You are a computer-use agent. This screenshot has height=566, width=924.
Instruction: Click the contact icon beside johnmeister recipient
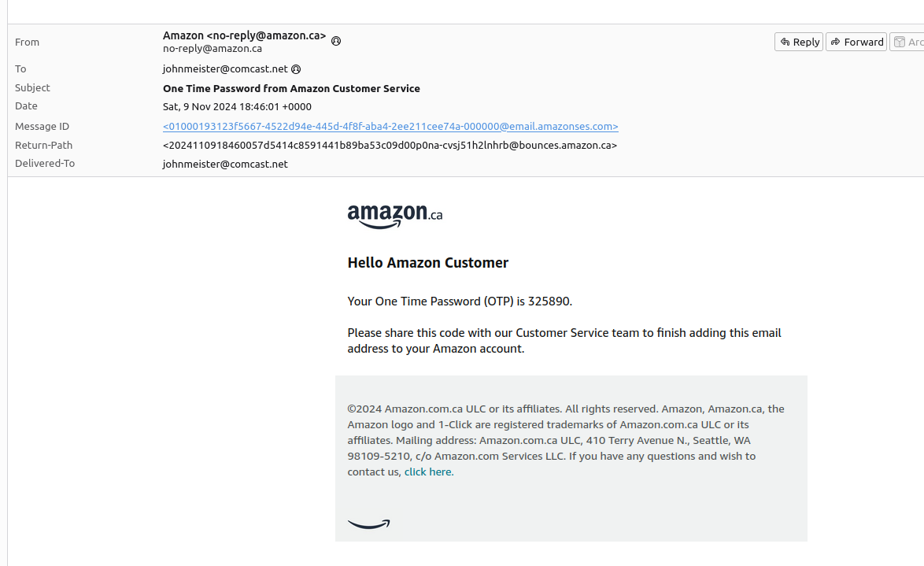click(296, 69)
